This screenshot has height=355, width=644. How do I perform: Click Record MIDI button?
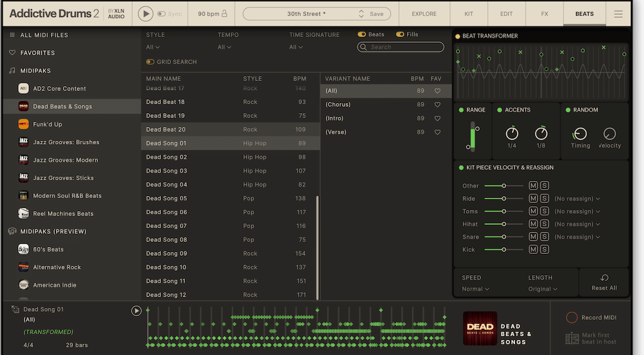click(591, 317)
